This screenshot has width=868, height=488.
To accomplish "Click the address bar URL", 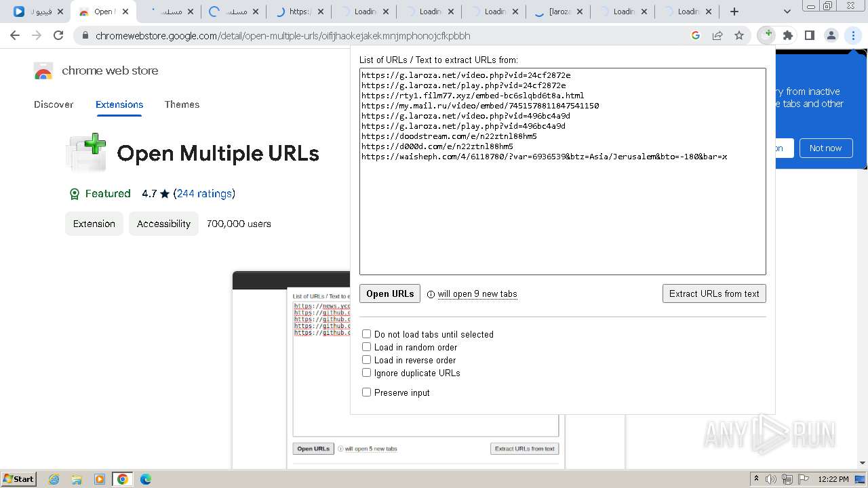I will click(x=283, y=35).
